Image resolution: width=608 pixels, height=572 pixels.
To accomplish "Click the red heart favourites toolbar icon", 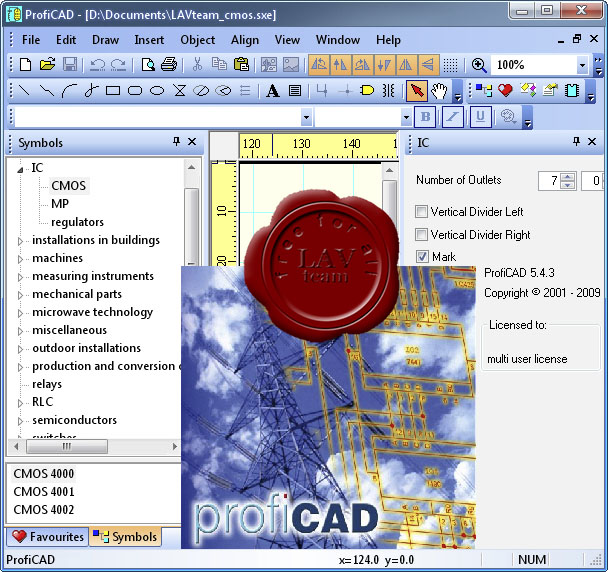I will (505, 91).
